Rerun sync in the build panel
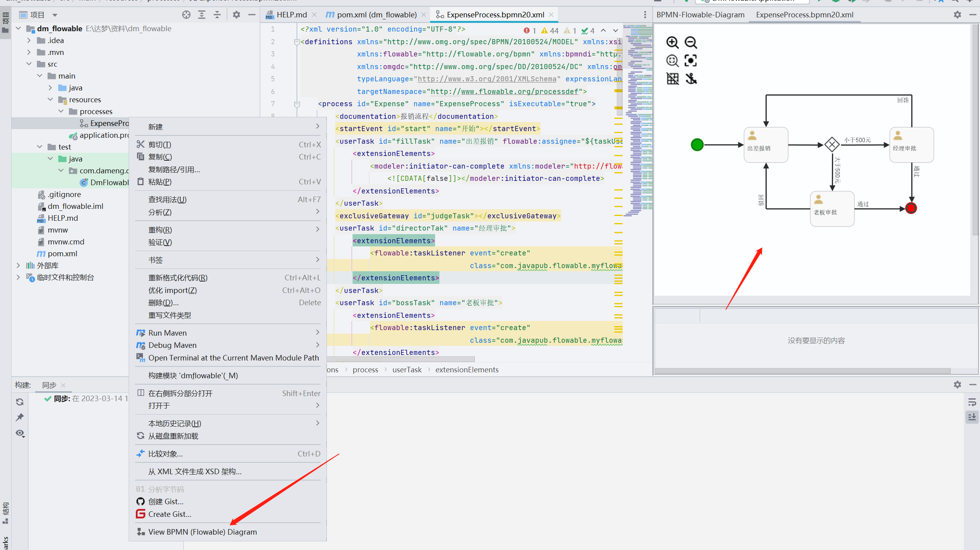This screenshot has width=980, height=550. click(20, 402)
